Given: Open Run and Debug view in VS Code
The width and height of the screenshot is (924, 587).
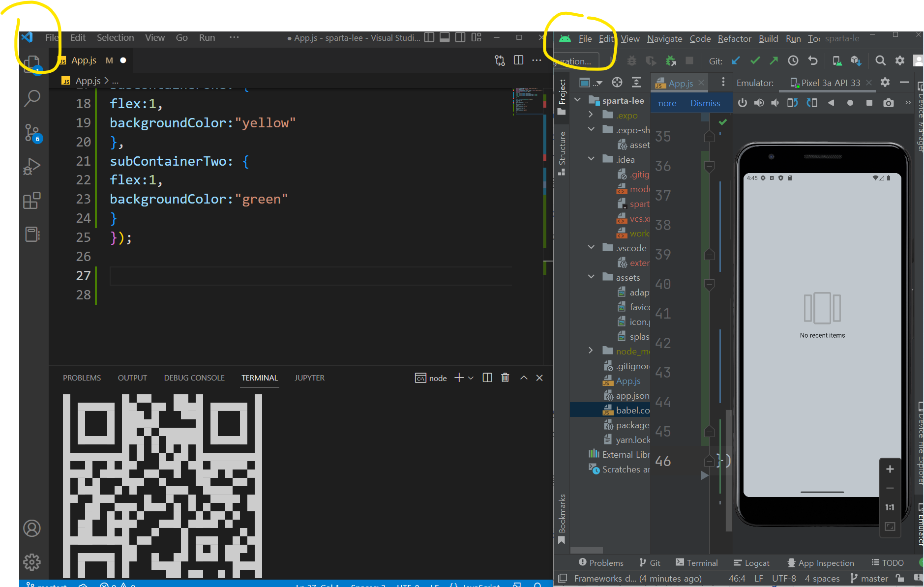Looking at the screenshot, I should coord(32,167).
